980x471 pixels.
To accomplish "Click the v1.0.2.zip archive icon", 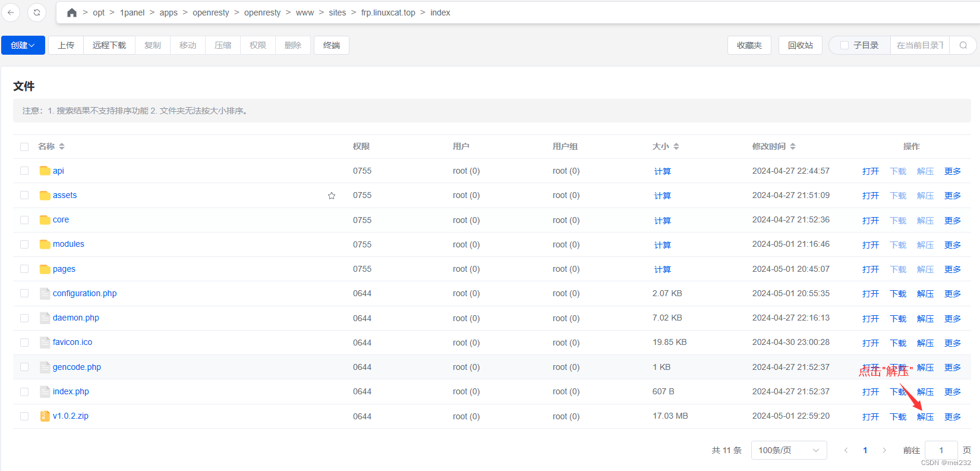I will click(45, 416).
